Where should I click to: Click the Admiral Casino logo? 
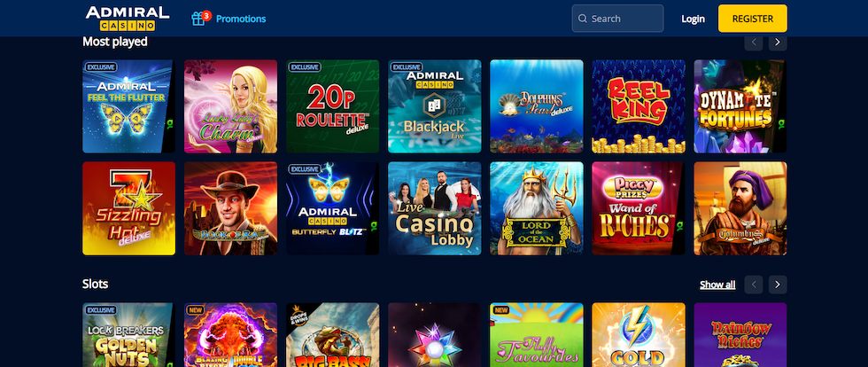tap(128, 19)
